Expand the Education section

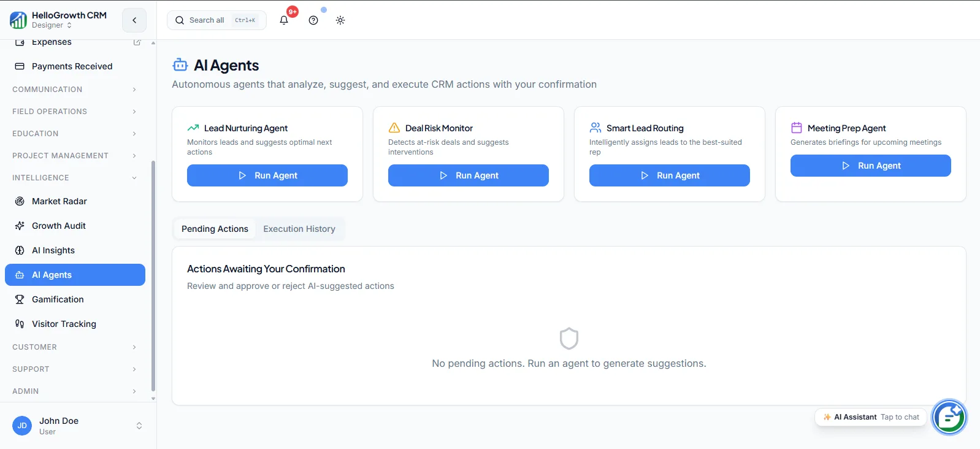(x=75, y=134)
